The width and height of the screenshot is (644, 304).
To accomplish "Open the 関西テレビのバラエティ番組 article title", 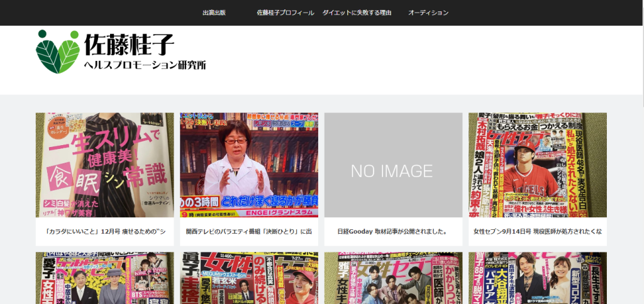I will [249, 232].
